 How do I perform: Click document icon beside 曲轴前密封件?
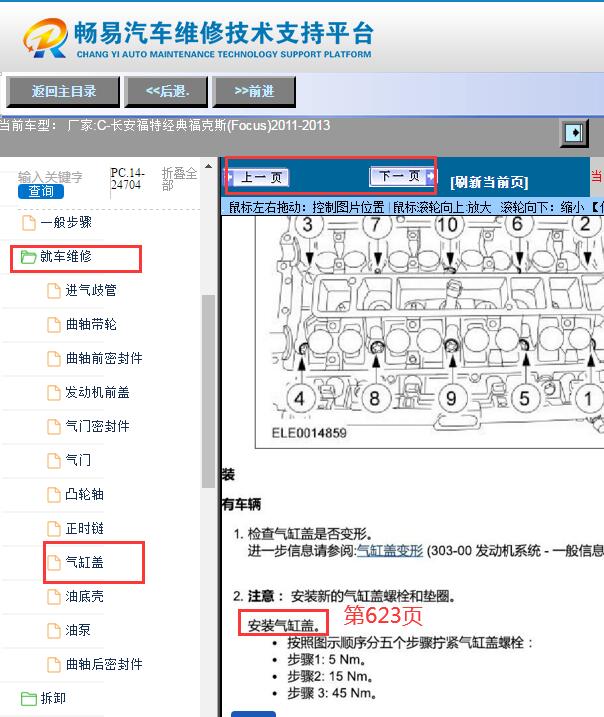pos(54,358)
